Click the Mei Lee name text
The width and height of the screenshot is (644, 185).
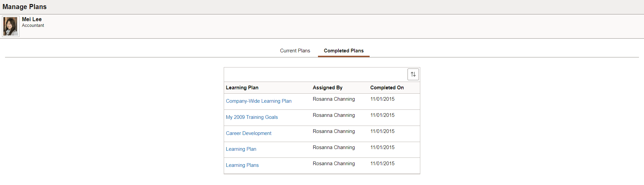(32, 19)
